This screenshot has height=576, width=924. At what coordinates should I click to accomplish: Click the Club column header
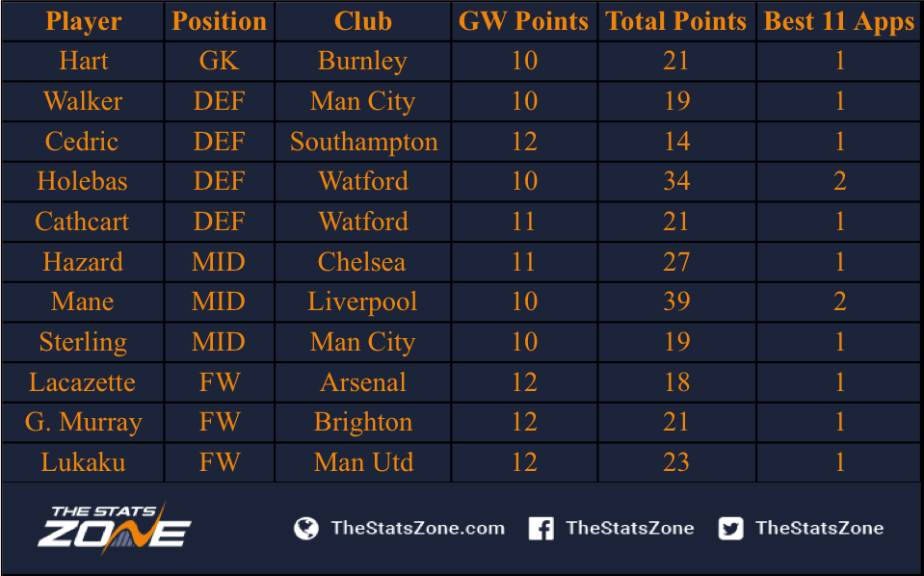coord(363,21)
